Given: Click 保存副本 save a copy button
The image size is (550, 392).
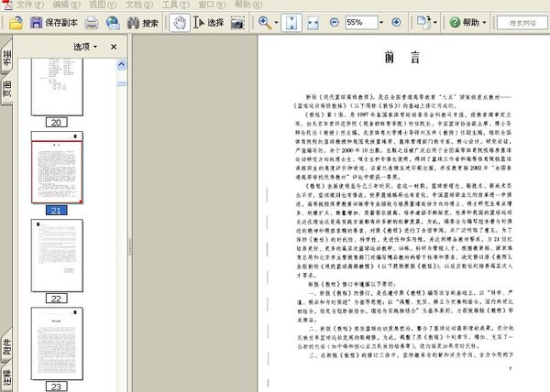Looking at the screenshot, I should [54, 23].
